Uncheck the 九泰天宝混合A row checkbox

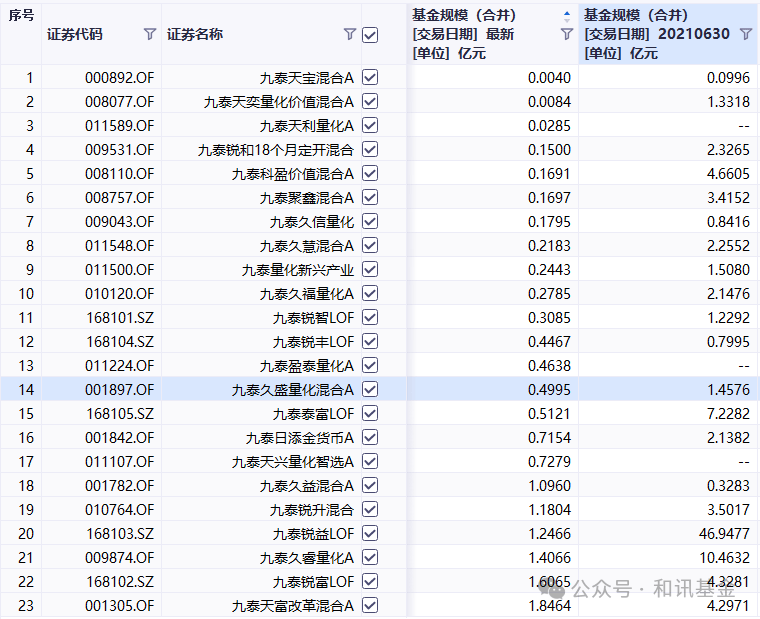(370, 77)
